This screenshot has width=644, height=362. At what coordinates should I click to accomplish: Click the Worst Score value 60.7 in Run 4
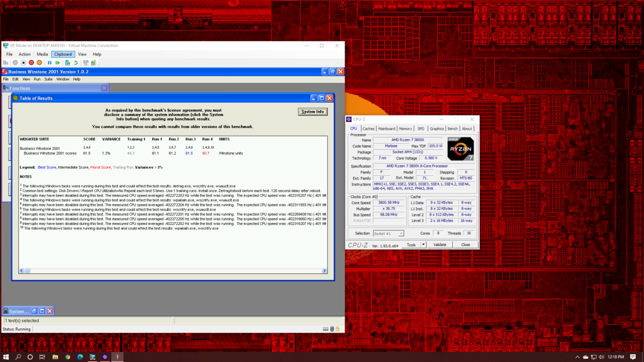point(206,153)
